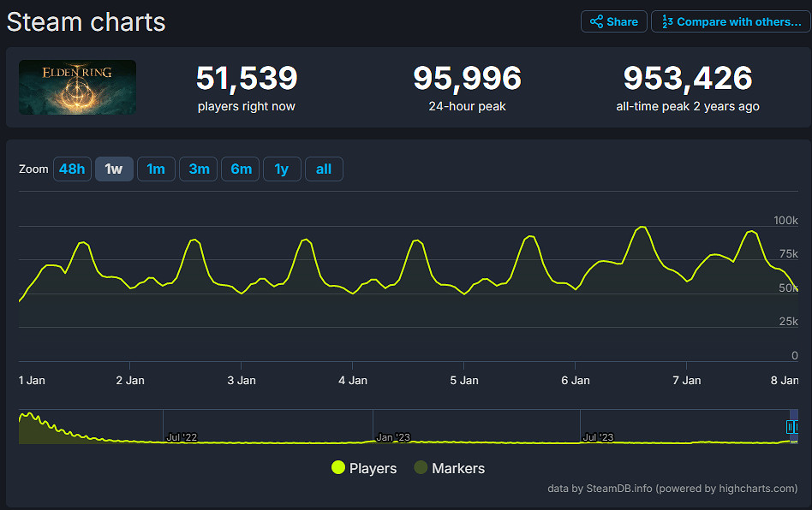
Task: Show all-time data with the all button
Action: [324, 169]
